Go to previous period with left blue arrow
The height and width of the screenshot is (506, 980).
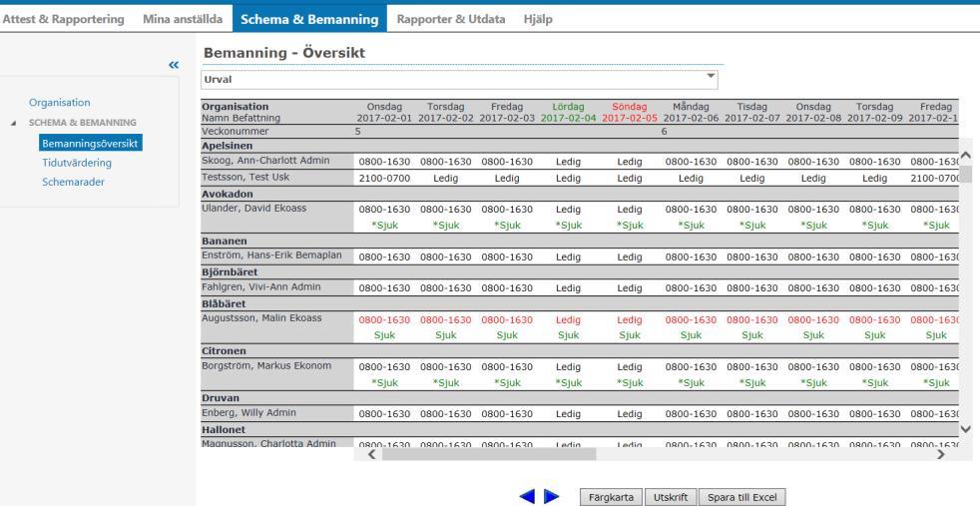point(527,497)
